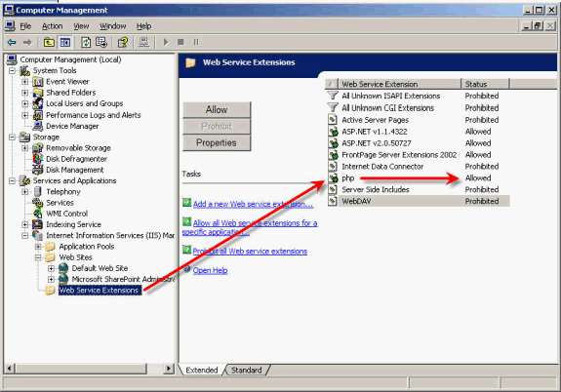The width and height of the screenshot is (561, 392).
Task: Switch to the Standard tab
Action: coord(247,370)
